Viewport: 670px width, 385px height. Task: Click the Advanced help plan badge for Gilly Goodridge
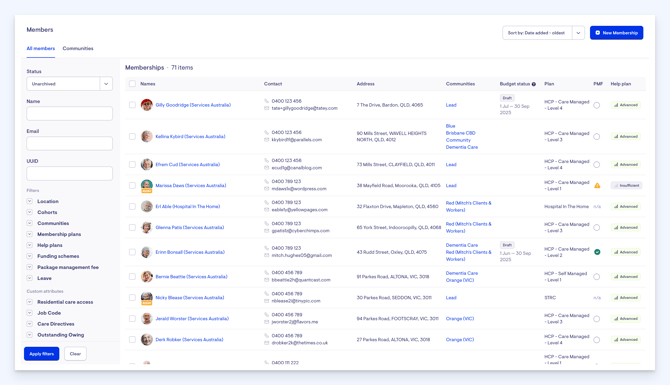[x=626, y=105]
